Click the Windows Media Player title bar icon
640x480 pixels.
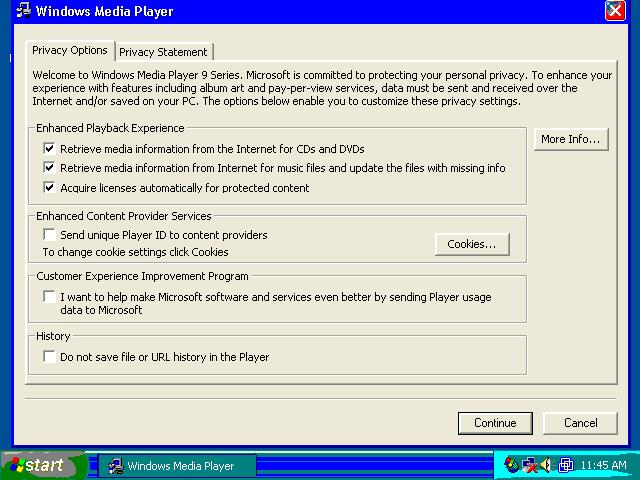coord(24,10)
